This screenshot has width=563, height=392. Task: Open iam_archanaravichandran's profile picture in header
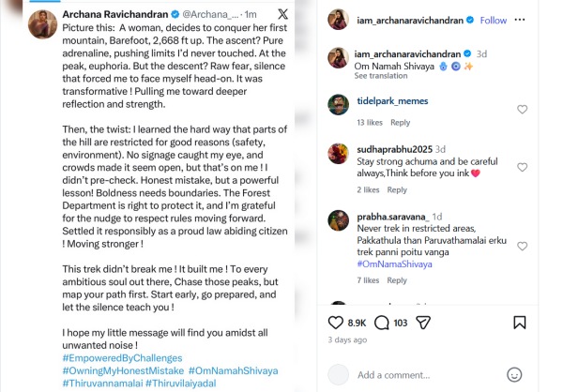339,20
